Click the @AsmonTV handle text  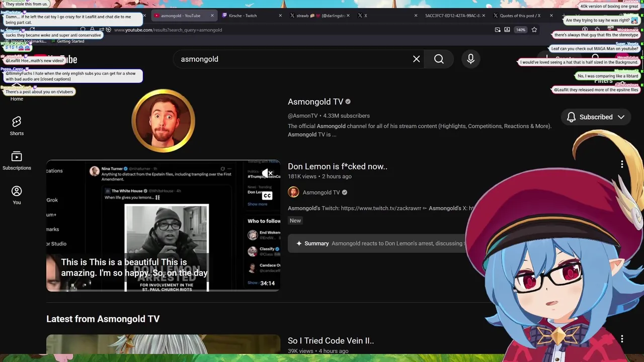(x=302, y=116)
